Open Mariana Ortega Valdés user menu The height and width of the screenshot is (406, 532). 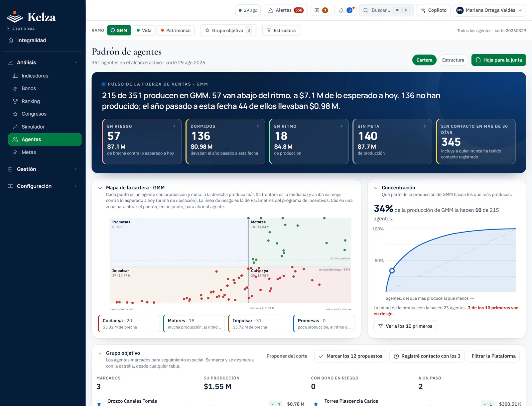[489, 10]
